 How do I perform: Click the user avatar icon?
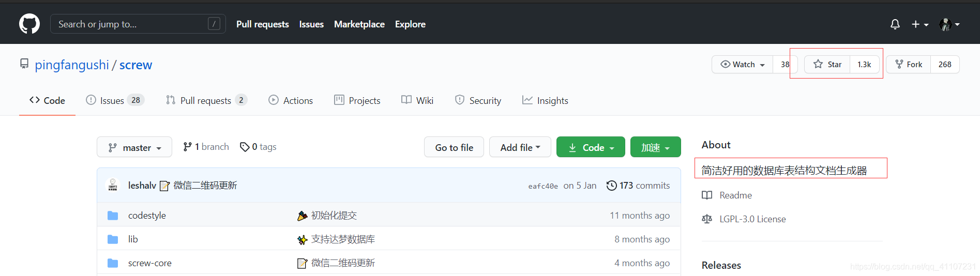[945, 24]
